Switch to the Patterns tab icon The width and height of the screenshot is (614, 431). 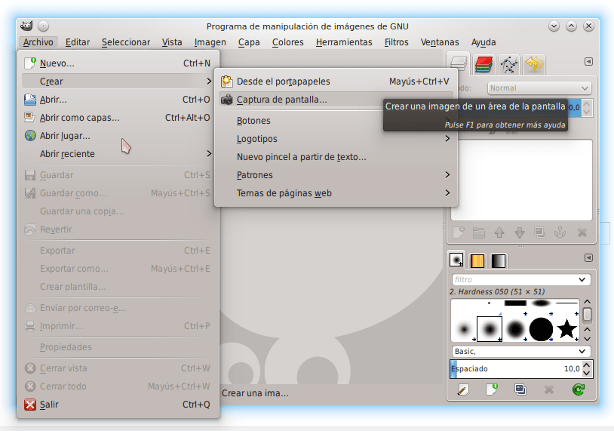[x=478, y=260]
